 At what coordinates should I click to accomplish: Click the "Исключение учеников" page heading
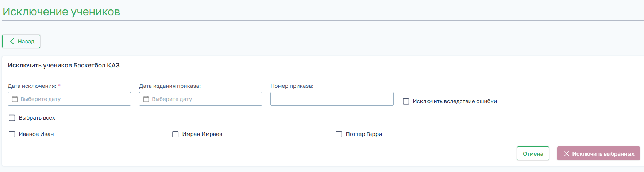[x=61, y=12]
